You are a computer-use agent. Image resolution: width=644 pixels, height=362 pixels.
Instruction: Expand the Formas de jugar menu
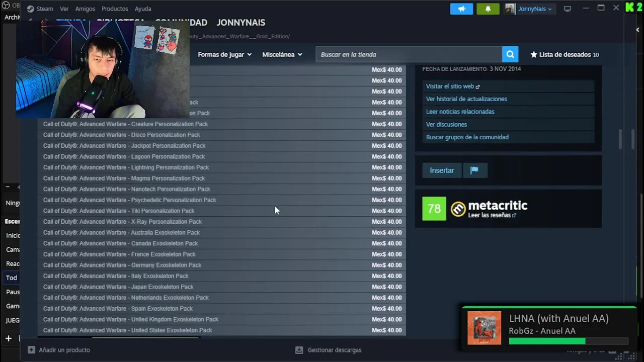coord(224,54)
